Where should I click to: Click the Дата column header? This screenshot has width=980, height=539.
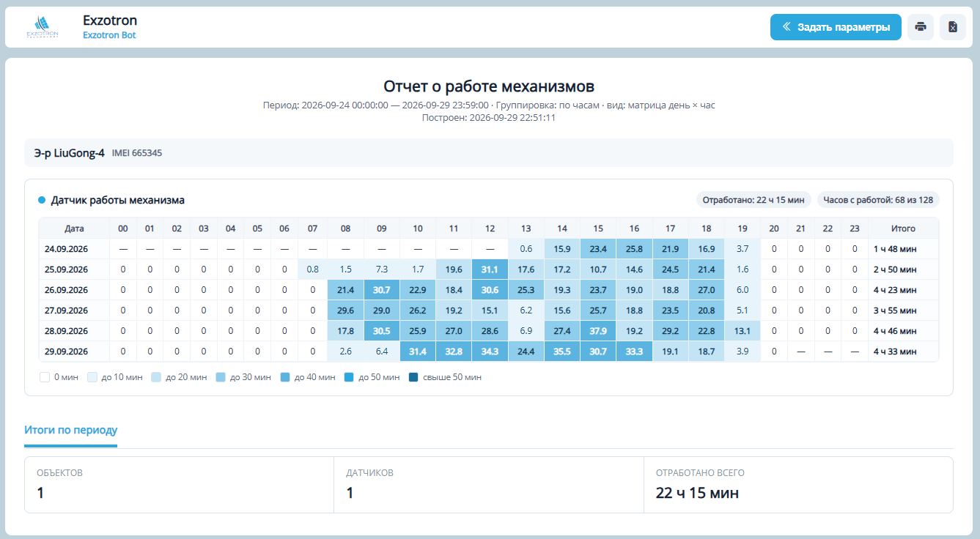[74, 228]
